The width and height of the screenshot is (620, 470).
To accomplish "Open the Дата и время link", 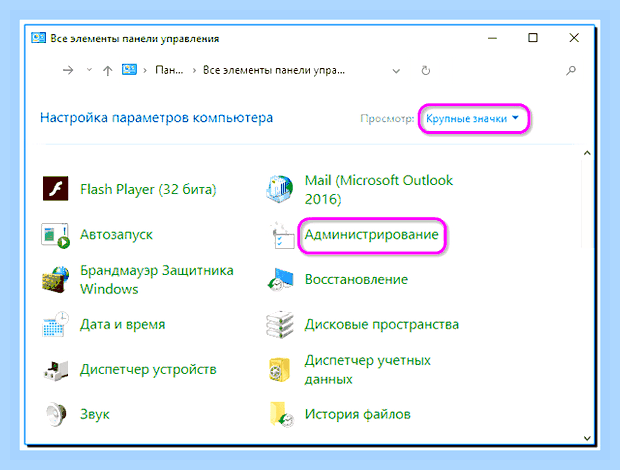I will coord(123,325).
